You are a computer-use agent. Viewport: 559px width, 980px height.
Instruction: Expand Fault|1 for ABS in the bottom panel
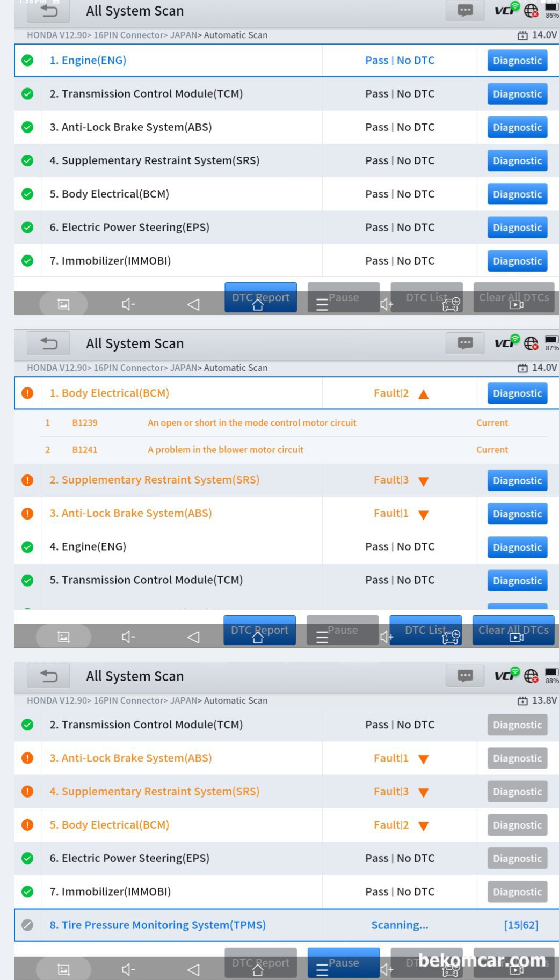click(x=423, y=759)
